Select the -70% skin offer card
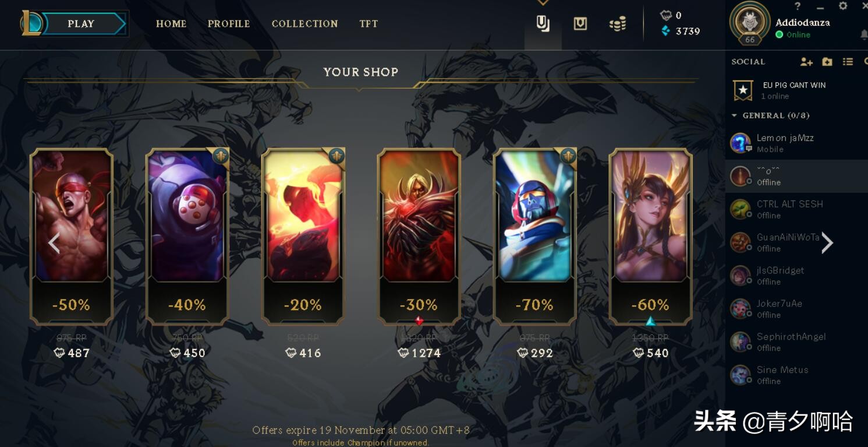 click(534, 236)
